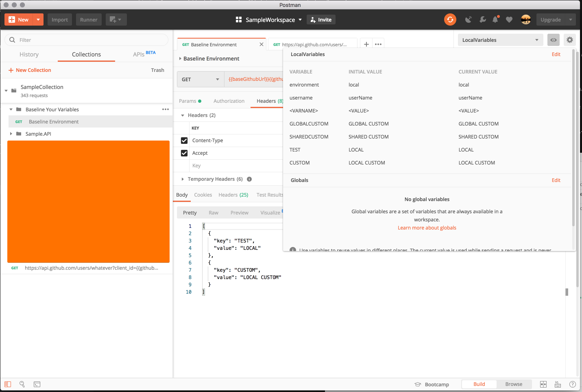Click the quick look panel scrollbar

pos(573,138)
